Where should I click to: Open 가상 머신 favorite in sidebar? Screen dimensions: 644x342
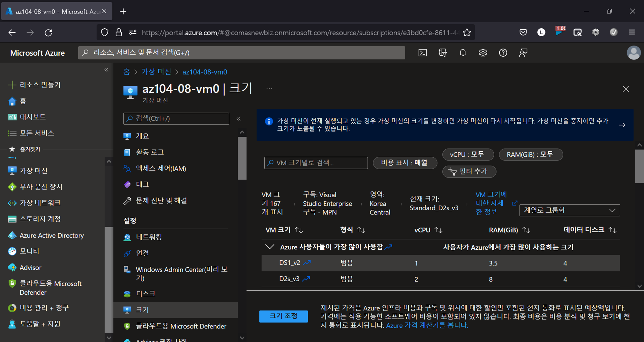point(27,171)
